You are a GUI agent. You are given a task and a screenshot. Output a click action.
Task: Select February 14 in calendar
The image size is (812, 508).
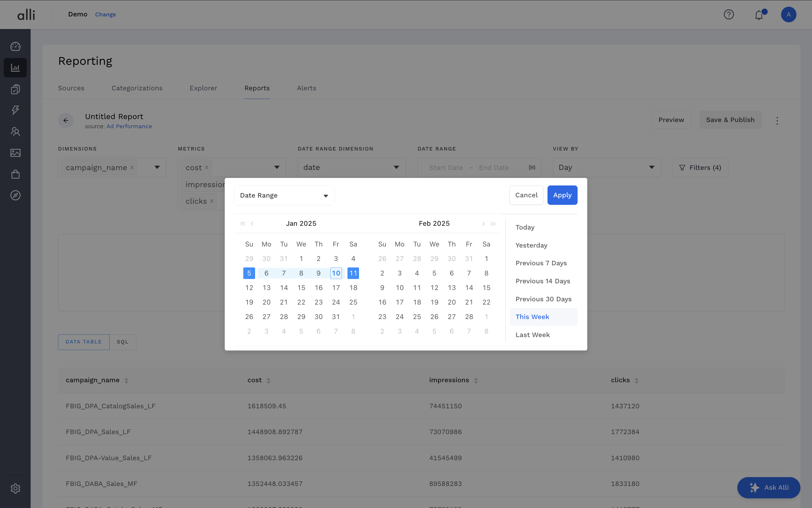[x=469, y=288]
